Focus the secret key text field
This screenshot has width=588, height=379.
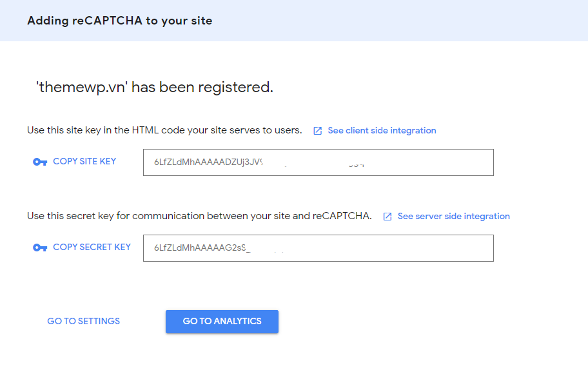coord(318,248)
